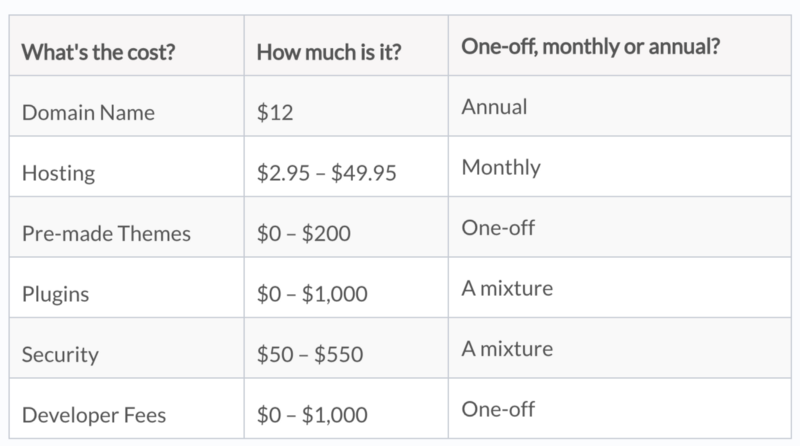
Task: Select the Plugins $0 – $1,000 price
Action: tap(312, 294)
